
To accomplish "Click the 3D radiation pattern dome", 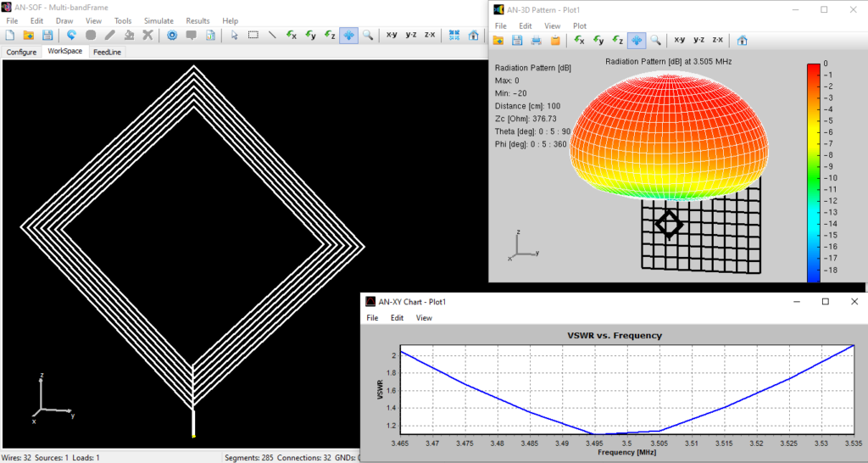I will [670, 134].
